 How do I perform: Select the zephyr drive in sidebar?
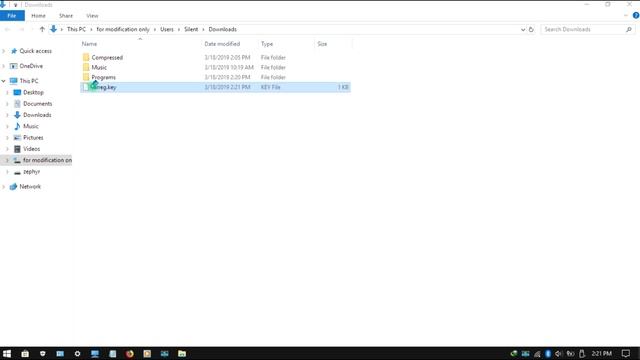31,172
